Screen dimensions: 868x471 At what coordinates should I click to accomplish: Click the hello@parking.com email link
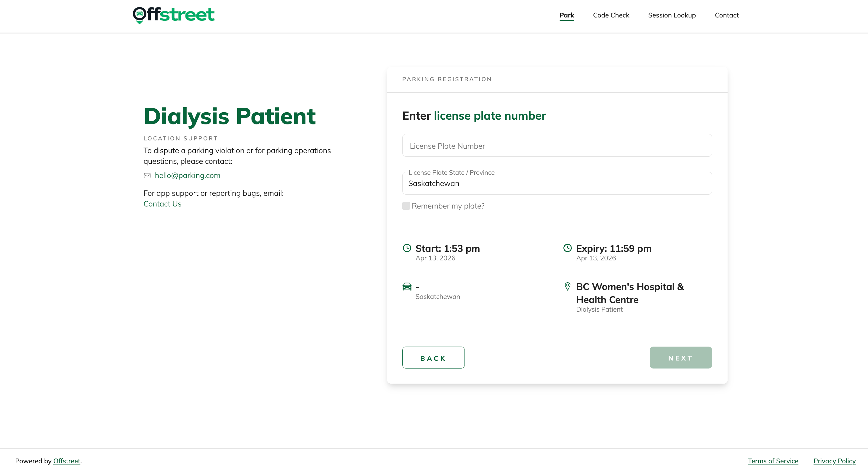pos(187,176)
